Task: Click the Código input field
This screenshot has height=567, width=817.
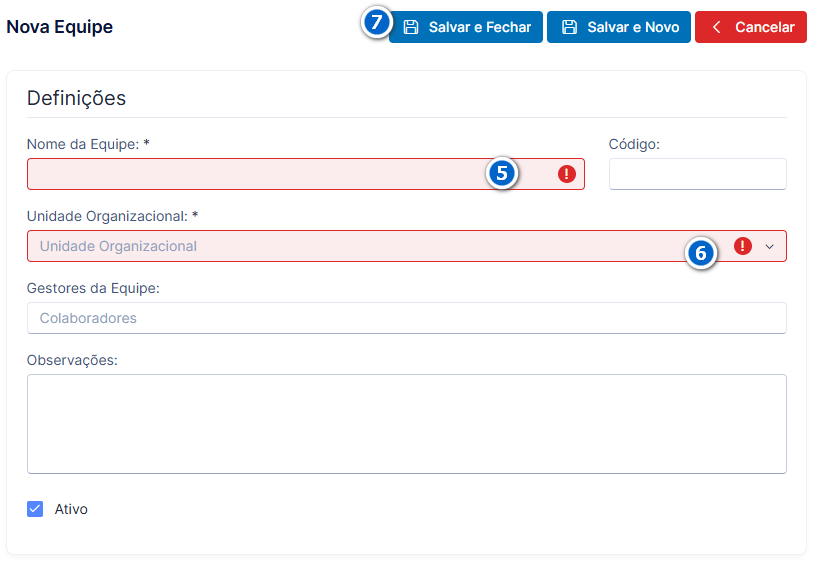Action: (x=698, y=174)
